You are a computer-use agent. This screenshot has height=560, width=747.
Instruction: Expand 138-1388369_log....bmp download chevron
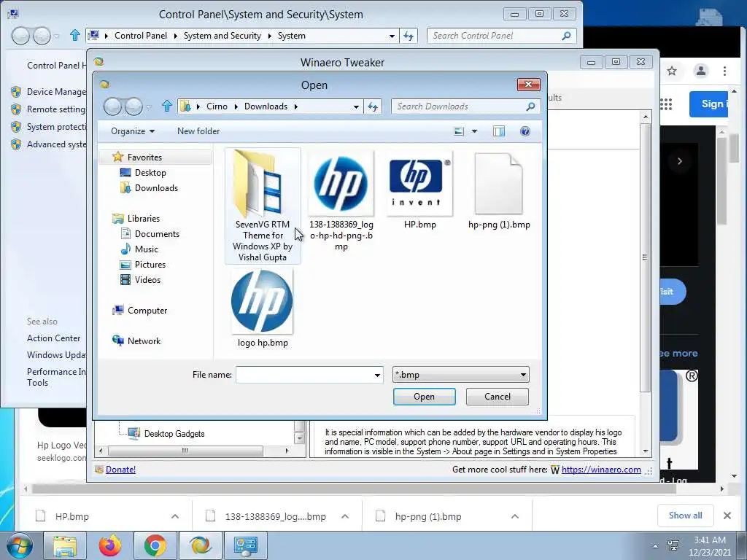tap(345, 516)
